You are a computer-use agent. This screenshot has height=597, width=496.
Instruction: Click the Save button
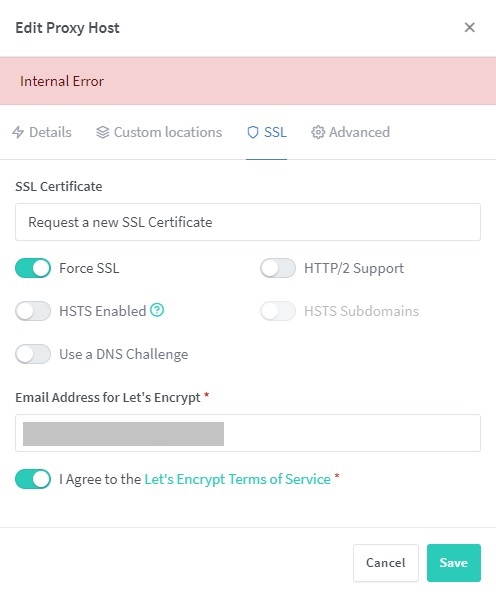tap(454, 563)
